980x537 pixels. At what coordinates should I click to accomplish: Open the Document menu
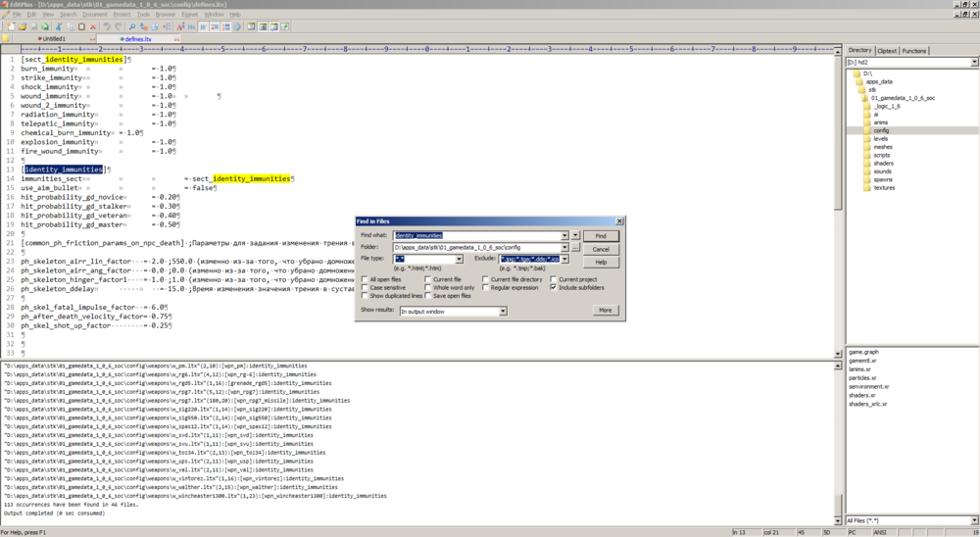coord(94,15)
